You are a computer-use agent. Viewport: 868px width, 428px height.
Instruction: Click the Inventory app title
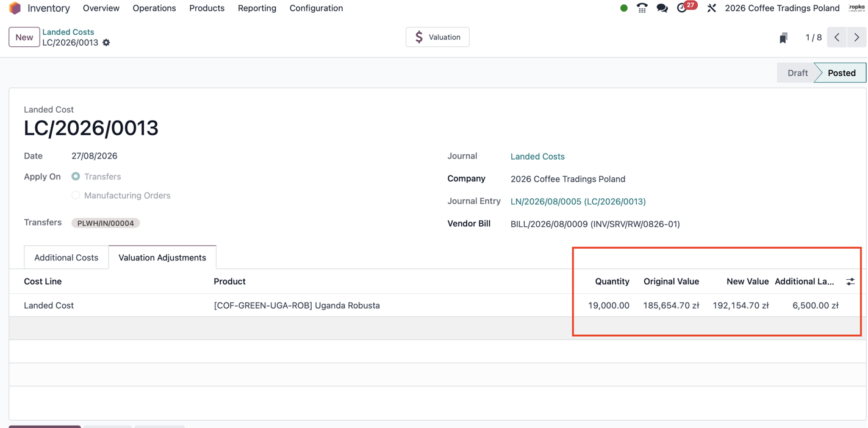pyautogui.click(x=49, y=8)
